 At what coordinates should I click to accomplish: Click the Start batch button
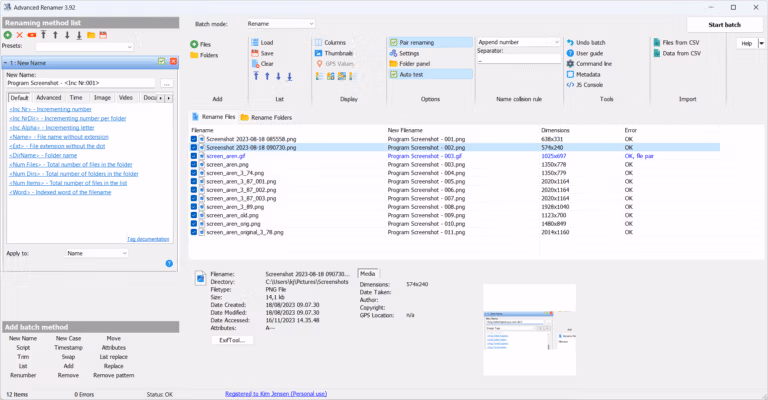tap(724, 24)
